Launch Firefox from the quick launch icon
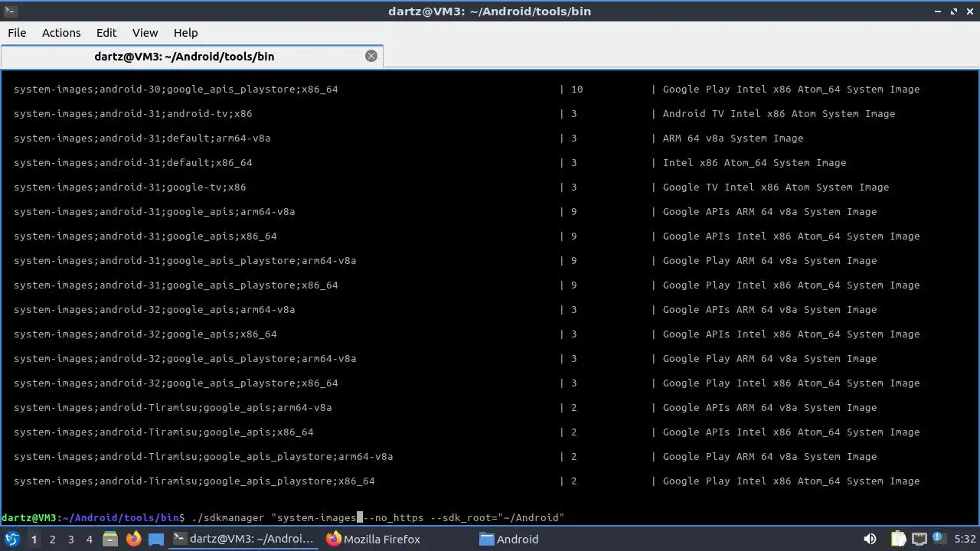 pyautogui.click(x=133, y=539)
